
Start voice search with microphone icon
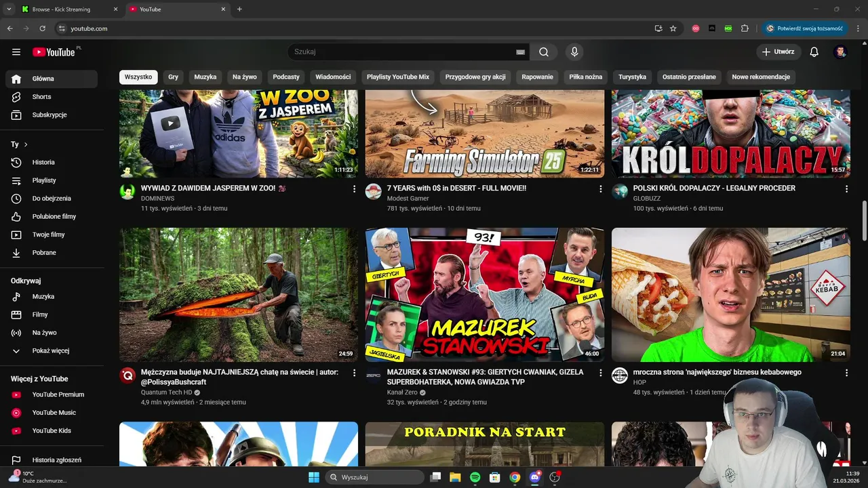pyautogui.click(x=574, y=52)
